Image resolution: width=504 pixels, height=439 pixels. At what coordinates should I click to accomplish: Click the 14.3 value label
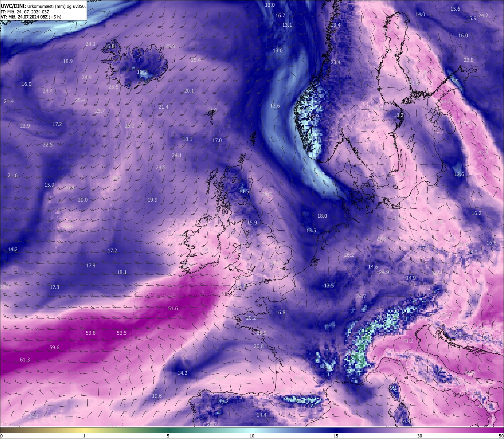(x=472, y=252)
